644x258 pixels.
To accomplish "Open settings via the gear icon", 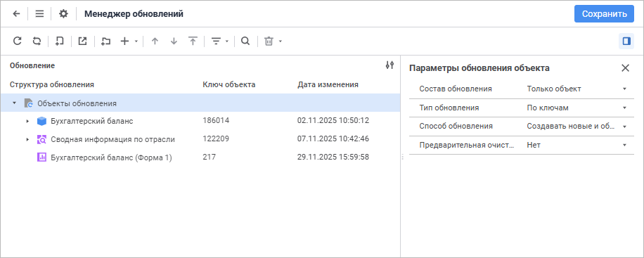I will [63, 14].
